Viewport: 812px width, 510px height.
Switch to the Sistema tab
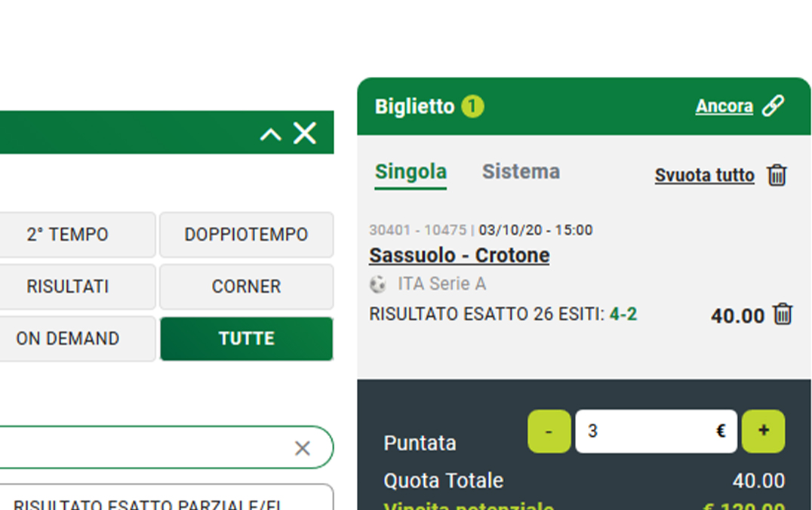pyautogui.click(x=521, y=172)
